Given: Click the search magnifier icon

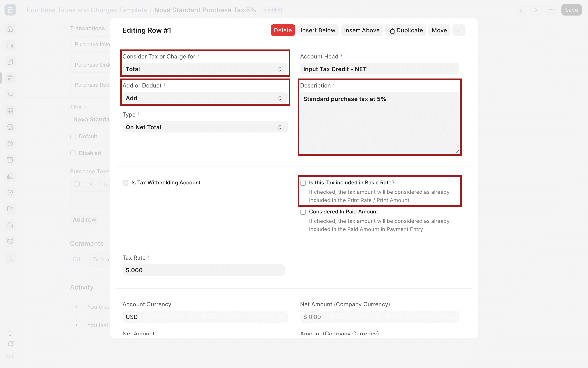Looking at the screenshot, I should (x=10, y=333).
